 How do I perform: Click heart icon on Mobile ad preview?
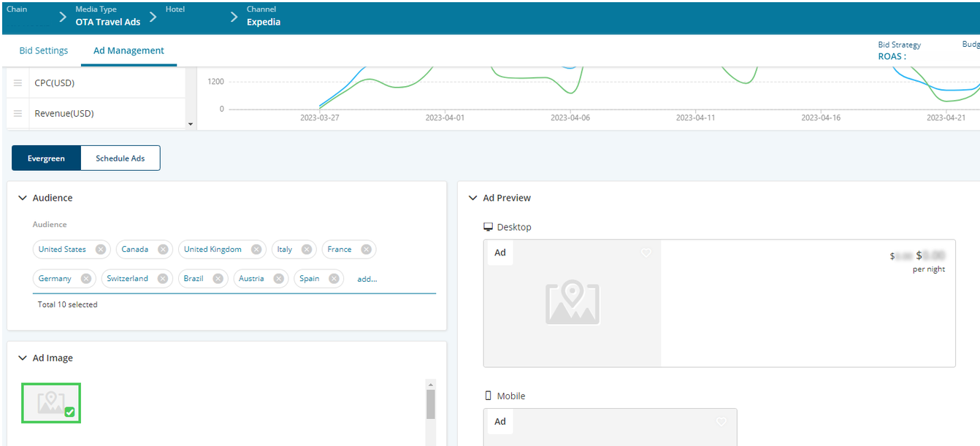click(x=721, y=422)
